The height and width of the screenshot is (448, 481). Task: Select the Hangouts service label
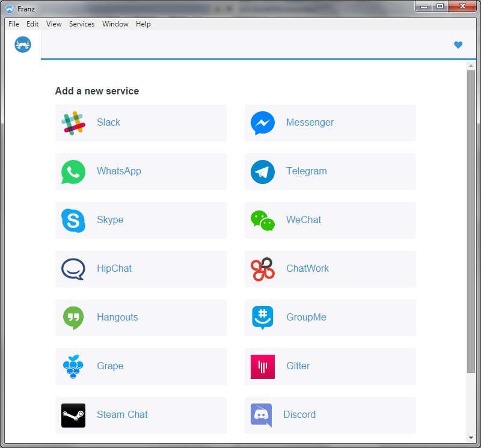[117, 318]
